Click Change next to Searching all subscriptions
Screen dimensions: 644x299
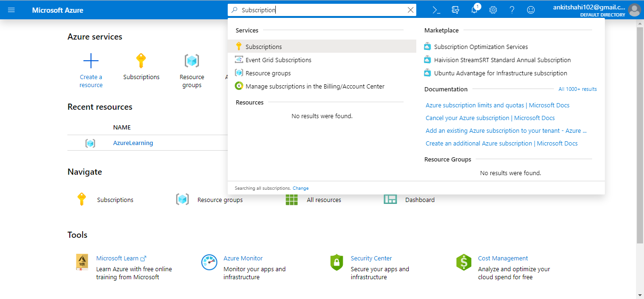(301, 188)
